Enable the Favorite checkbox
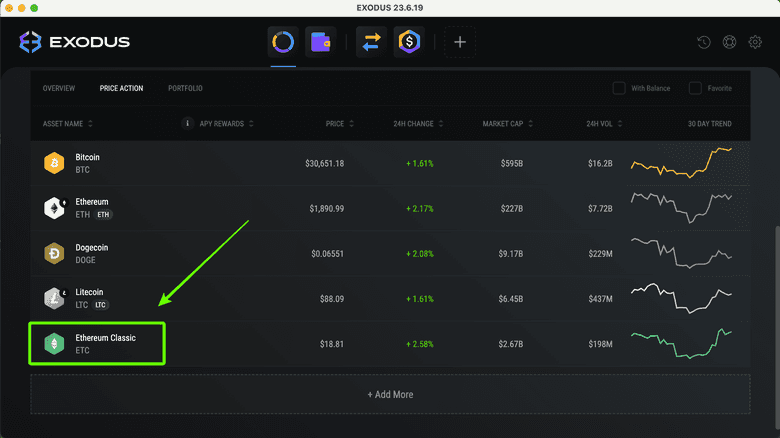 coord(695,88)
